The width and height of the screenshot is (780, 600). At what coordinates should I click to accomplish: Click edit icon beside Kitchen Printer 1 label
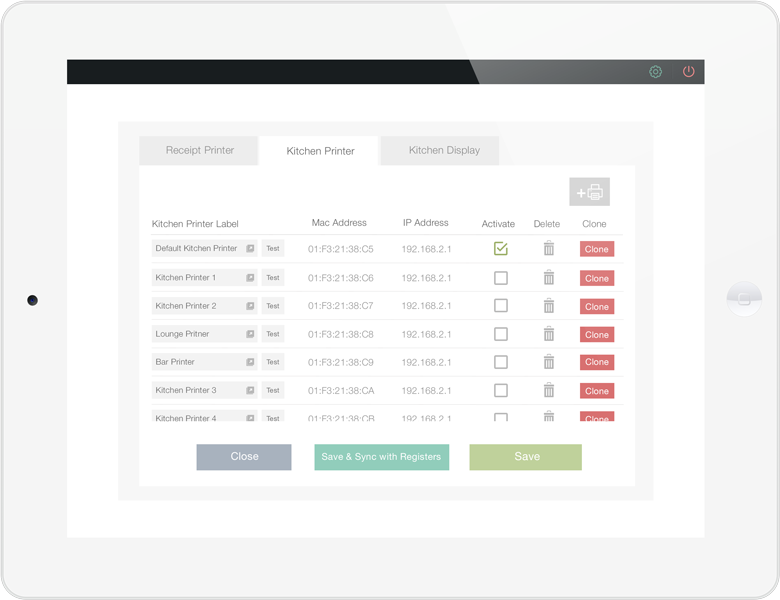click(x=250, y=278)
